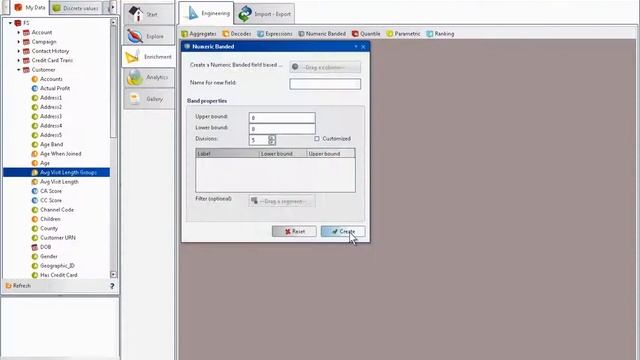This screenshot has height=360, width=640.
Task: Select the Accounts field
Action: tap(51, 79)
